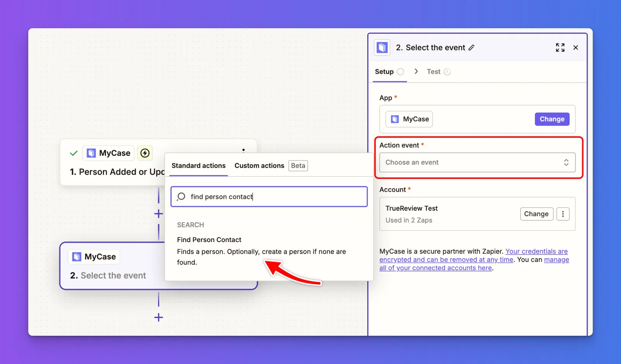621x364 pixels.
Task: Select the Custom actions tab
Action: coord(259,166)
